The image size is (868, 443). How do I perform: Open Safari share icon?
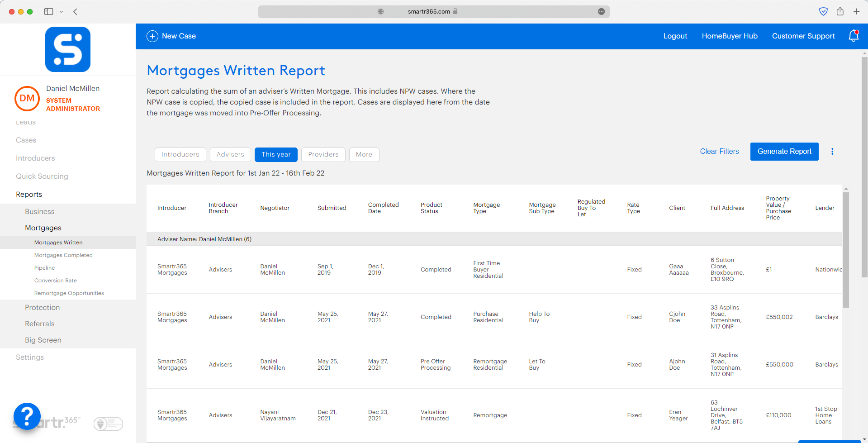tap(840, 11)
